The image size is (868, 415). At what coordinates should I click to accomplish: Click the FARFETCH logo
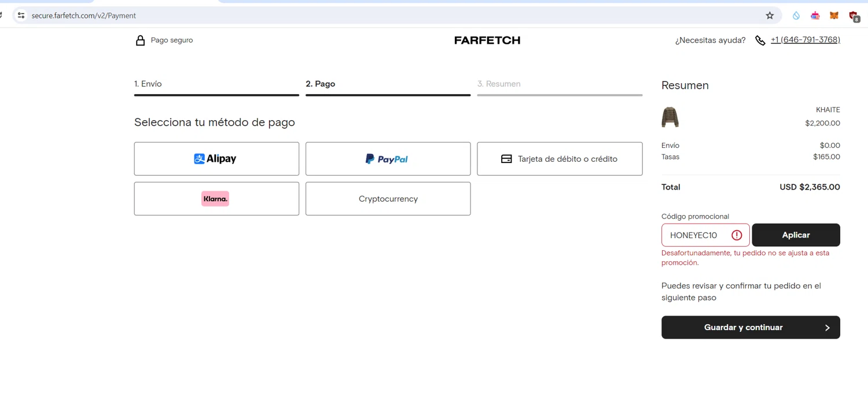pos(487,40)
